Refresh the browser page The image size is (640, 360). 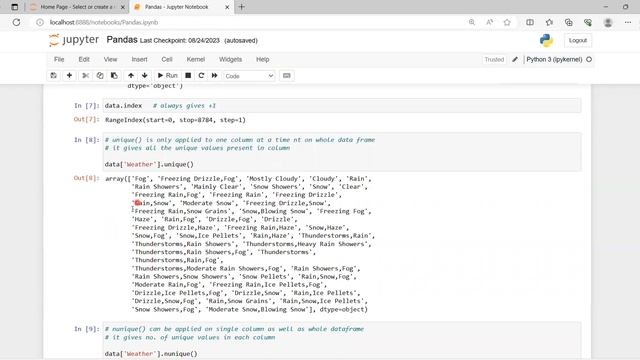16,22
